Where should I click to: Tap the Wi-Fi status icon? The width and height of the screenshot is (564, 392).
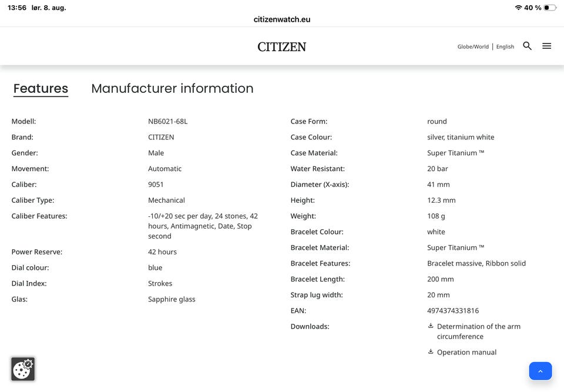click(x=518, y=8)
